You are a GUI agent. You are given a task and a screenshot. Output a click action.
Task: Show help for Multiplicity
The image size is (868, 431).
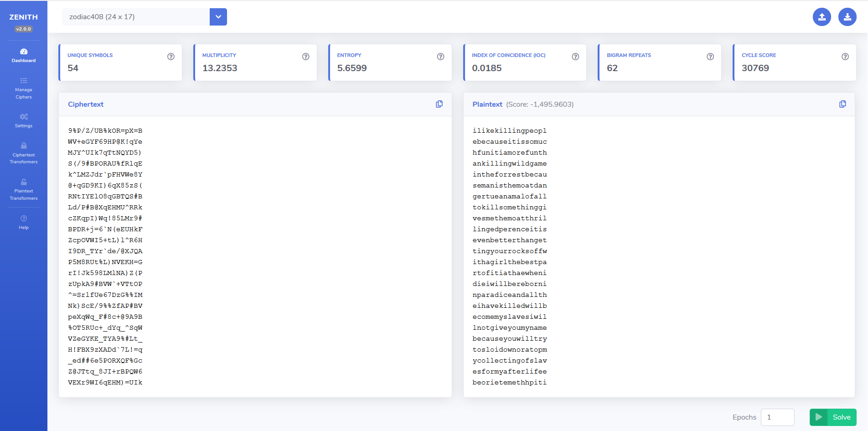click(x=306, y=57)
